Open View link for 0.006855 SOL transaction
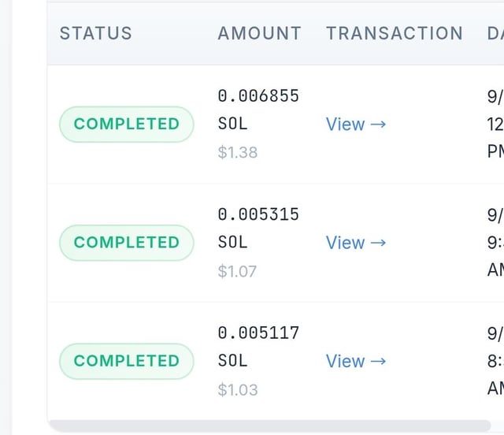 [x=356, y=125]
